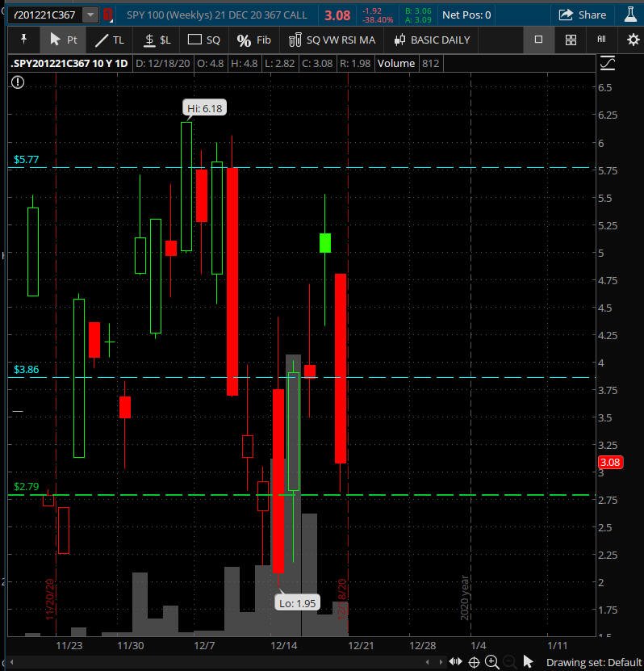644x671 pixels.
Task: Open chart settings gear icon
Action: coord(633,40)
